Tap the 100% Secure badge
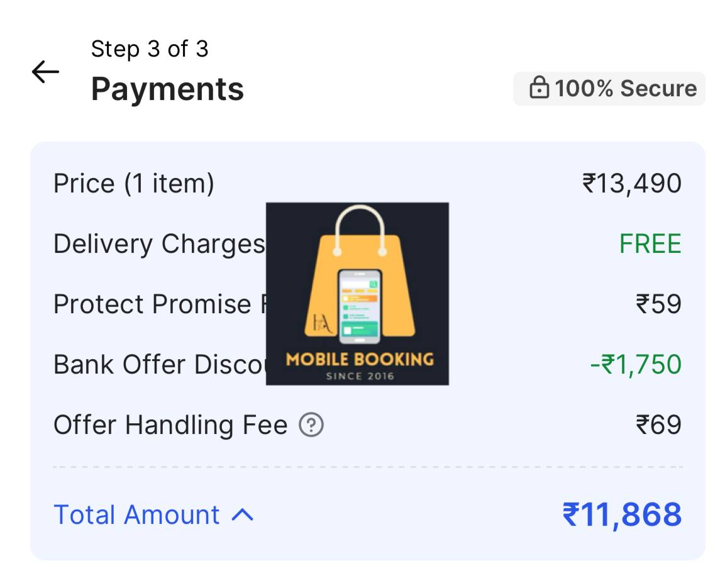 609,88
